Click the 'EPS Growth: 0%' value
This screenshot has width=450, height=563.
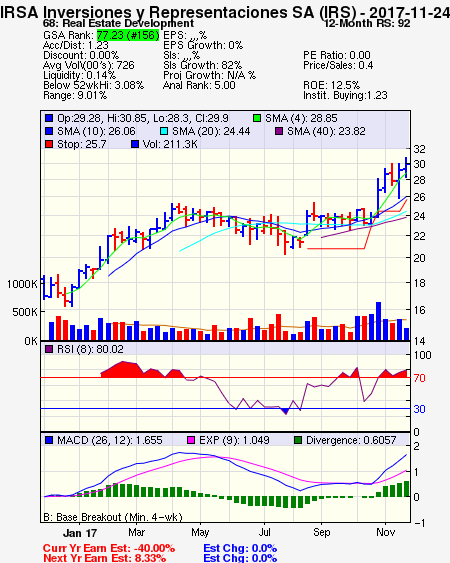point(203,45)
